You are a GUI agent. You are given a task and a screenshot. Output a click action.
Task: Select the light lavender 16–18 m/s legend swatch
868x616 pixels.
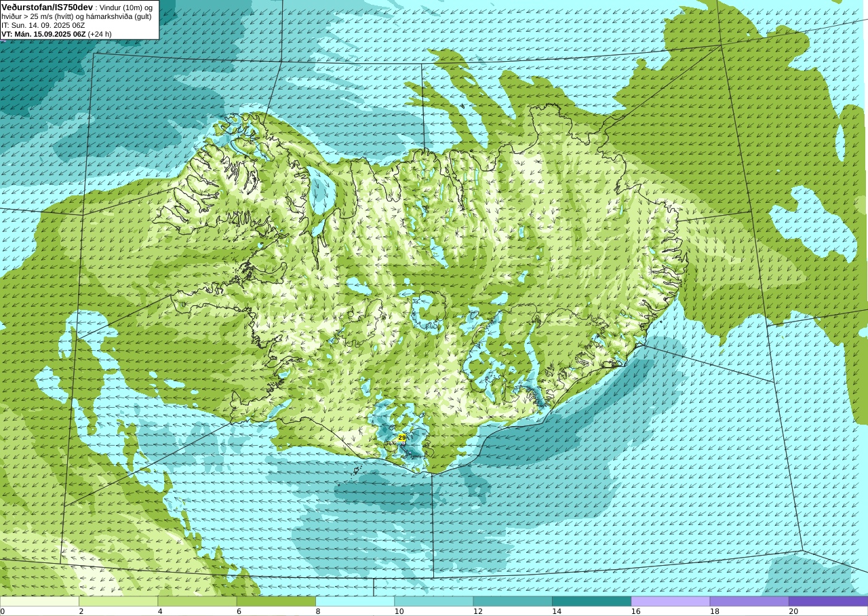coord(671,601)
